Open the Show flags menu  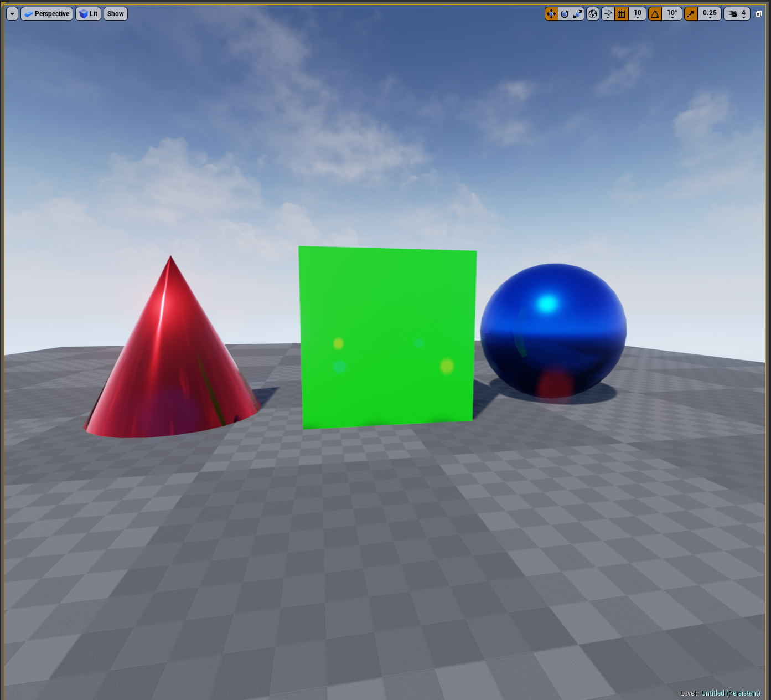click(x=116, y=14)
